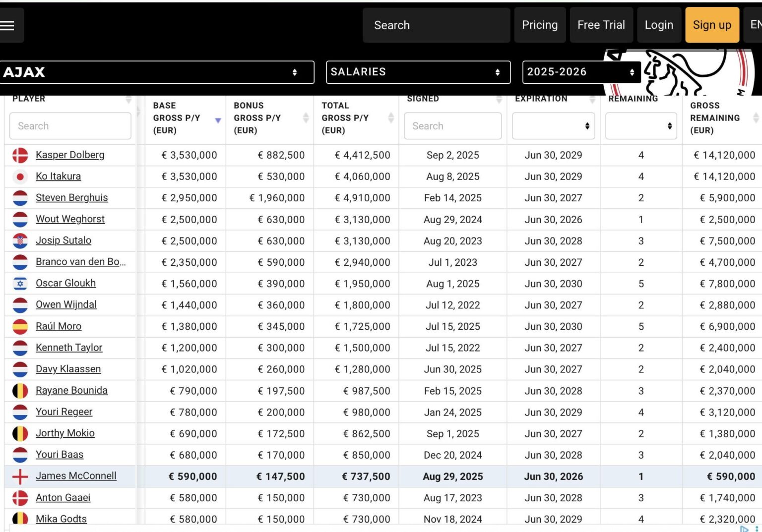This screenshot has height=532, width=762.
Task: Click the Danish flag beside Kasper Dolberg
Action: (20, 155)
